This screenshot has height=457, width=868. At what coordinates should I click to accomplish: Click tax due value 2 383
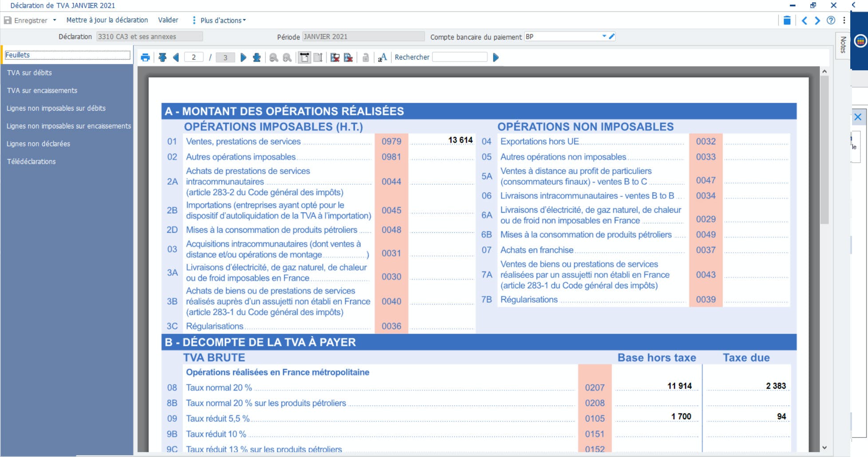click(776, 386)
